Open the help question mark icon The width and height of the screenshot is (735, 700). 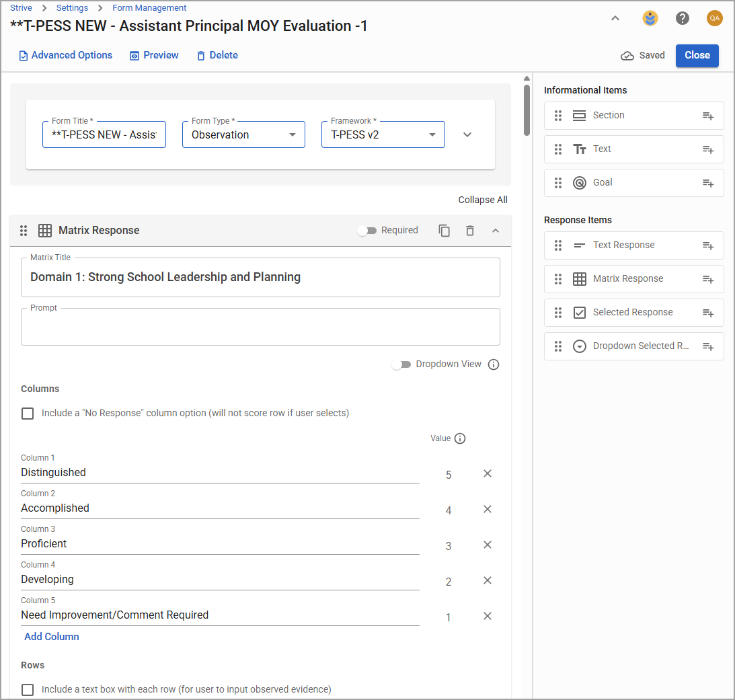pos(682,18)
